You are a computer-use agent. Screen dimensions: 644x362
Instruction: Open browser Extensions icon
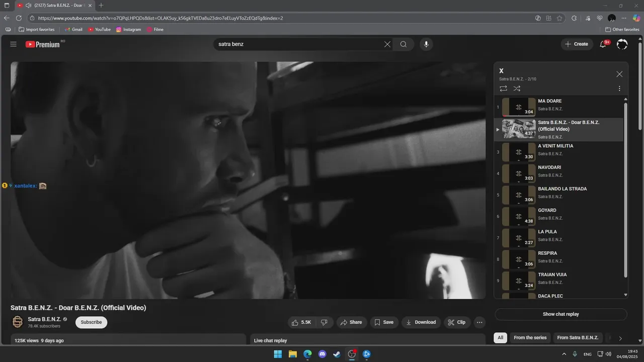coord(574,18)
